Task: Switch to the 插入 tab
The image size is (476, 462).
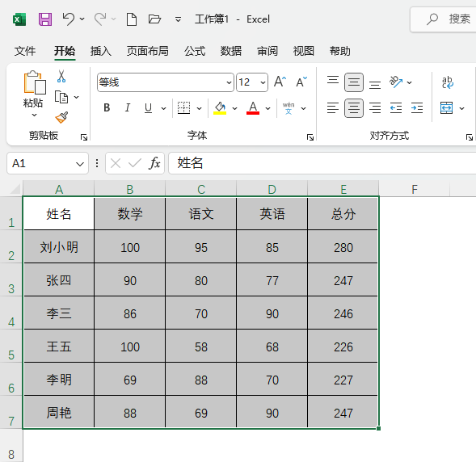Action: point(101,51)
